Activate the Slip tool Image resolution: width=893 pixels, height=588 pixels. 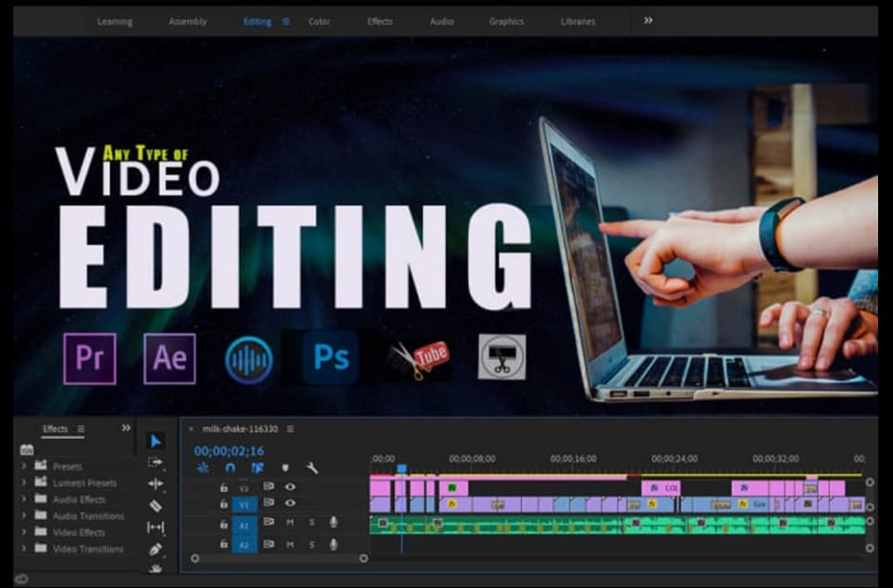pos(156,528)
